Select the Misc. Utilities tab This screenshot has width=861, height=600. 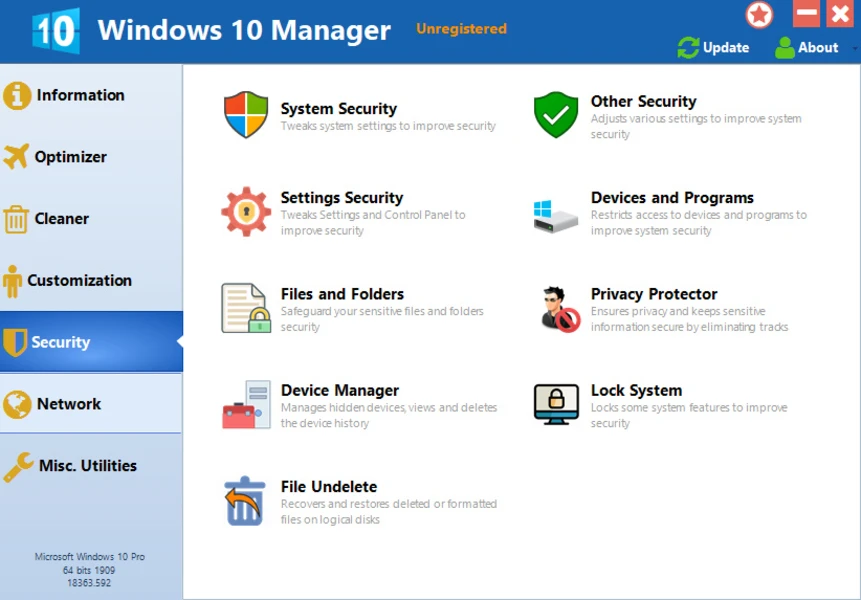tap(91, 466)
